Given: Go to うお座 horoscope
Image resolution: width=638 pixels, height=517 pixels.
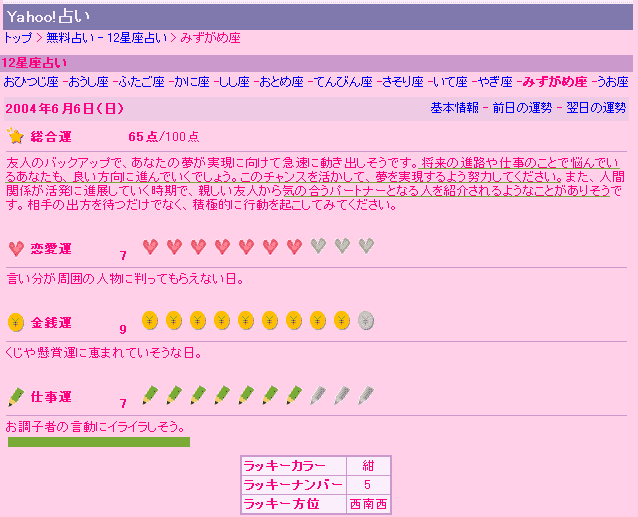Looking at the screenshot, I should (612, 82).
